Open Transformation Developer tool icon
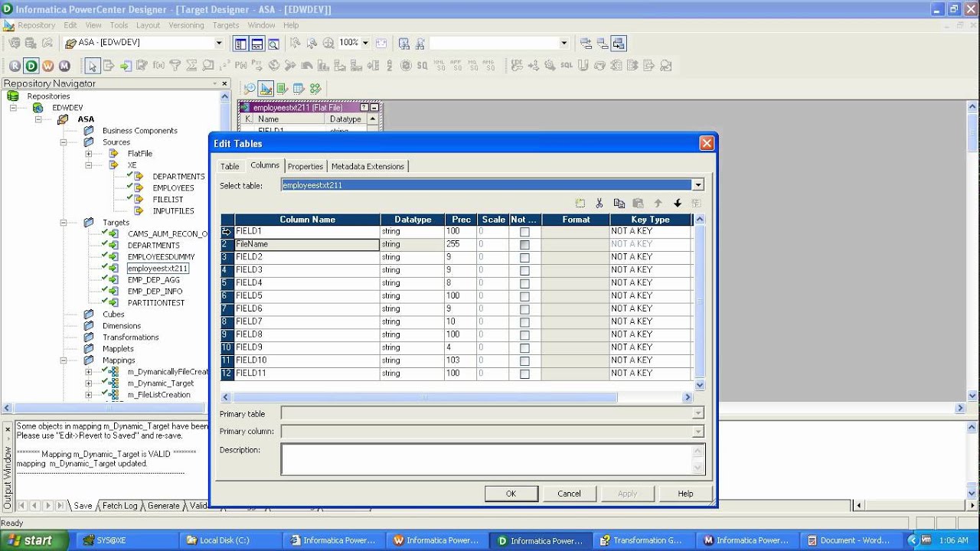This screenshot has width=980, height=551. tap(283, 89)
